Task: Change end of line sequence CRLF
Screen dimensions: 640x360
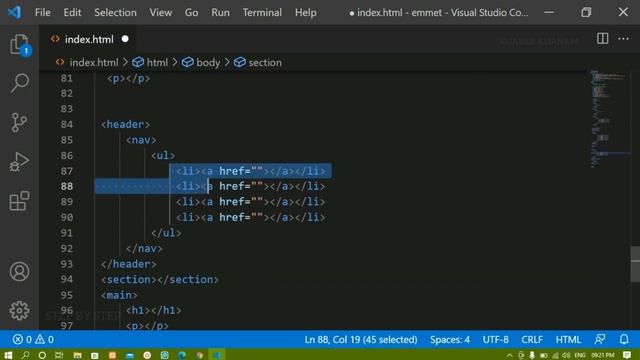Action: (532, 340)
